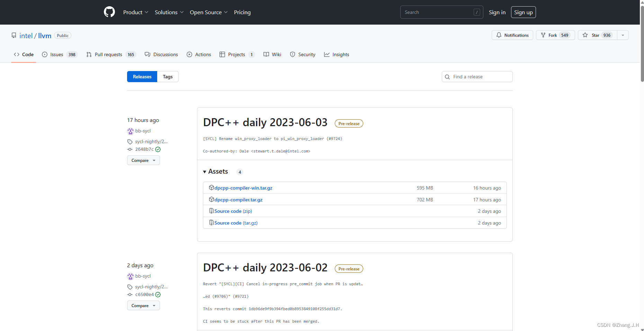Click the package icon beside dpcpp-compiler-win.tar.gz
This screenshot has height=331, width=644.
click(x=211, y=188)
